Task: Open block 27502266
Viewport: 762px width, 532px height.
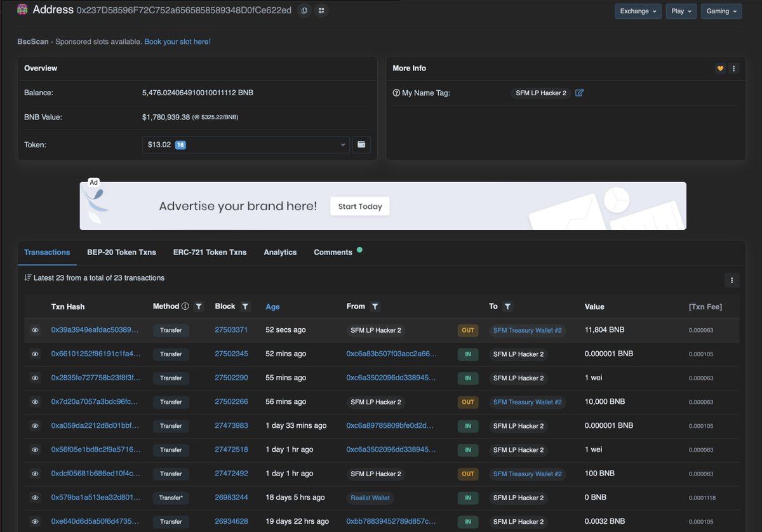Action: click(231, 402)
